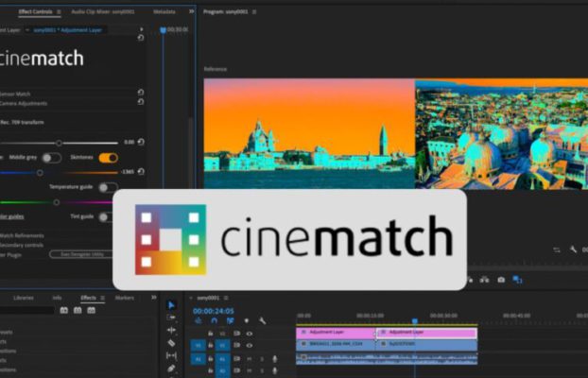Click YUV Effects filter icon
This screenshot has height=378, width=588.
pyautogui.click(x=91, y=310)
